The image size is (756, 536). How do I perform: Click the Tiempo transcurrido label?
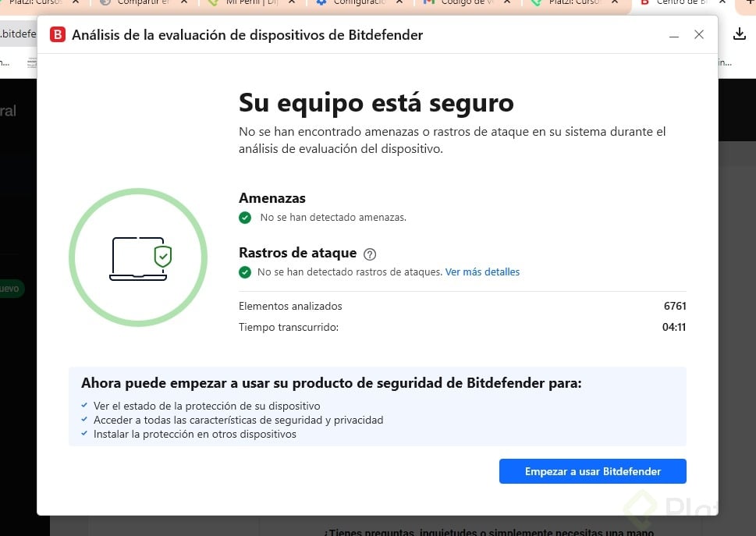point(289,327)
